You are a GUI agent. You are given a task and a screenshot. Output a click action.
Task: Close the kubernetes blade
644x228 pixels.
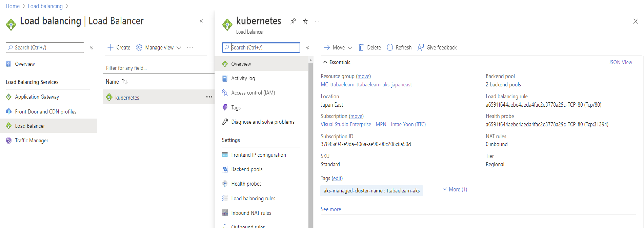(636, 21)
